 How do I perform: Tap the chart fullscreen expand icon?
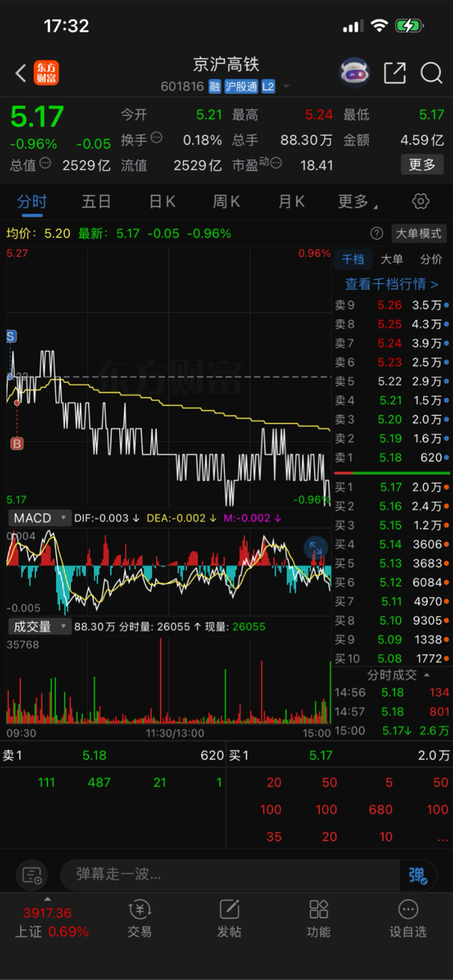coord(316,548)
